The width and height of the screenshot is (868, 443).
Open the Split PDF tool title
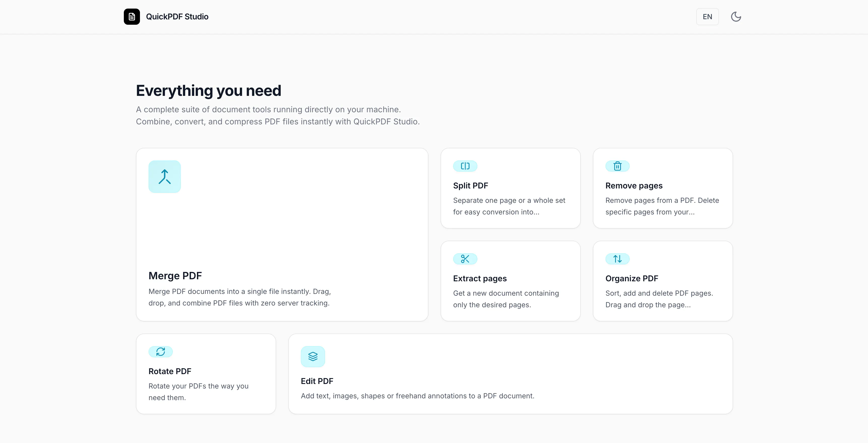(470, 185)
